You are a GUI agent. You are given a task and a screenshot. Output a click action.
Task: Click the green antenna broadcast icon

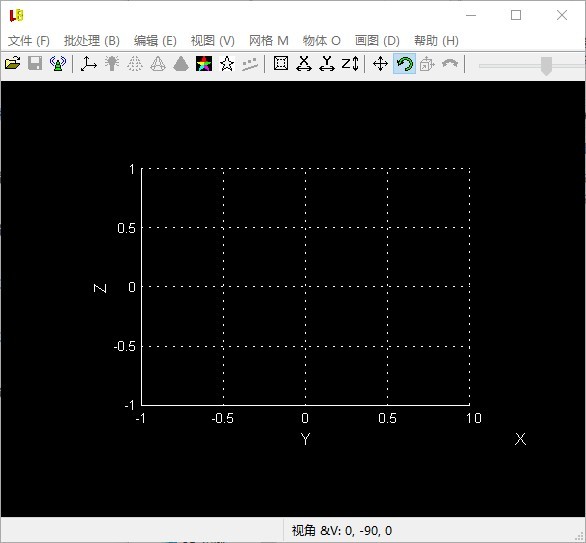58,63
